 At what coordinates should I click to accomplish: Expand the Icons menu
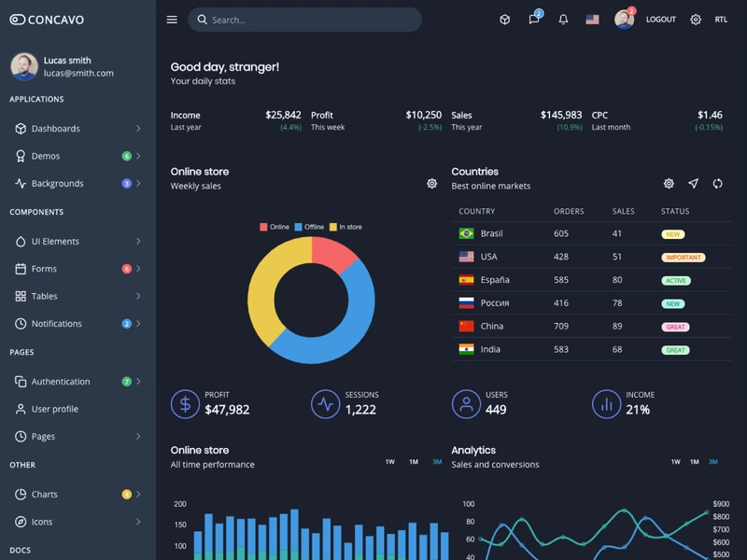pyautogui.click(x=78, y=522)
